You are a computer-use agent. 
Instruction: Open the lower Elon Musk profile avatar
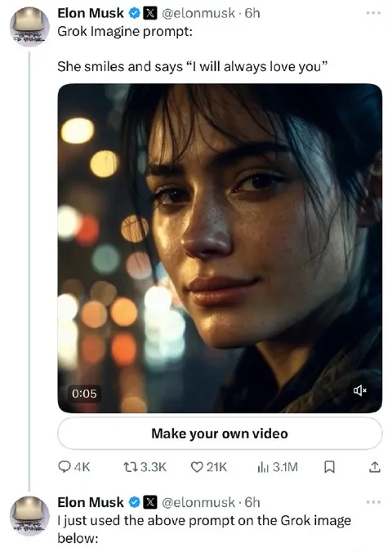pos(29,516)
